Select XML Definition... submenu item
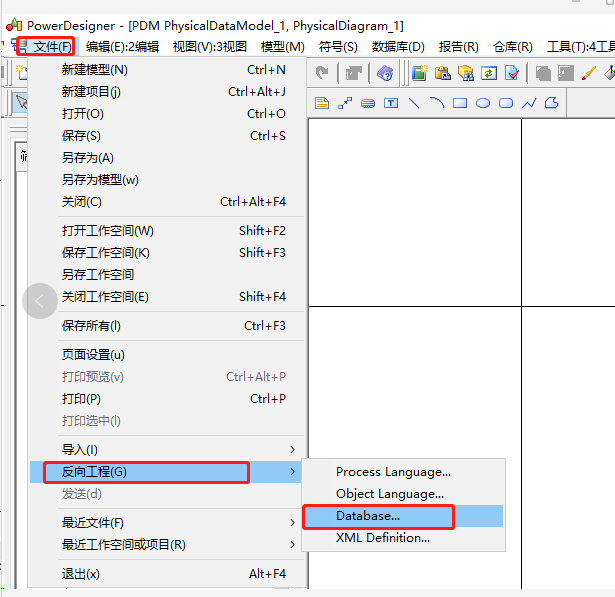The width and height of the screenshot is (615, 597). 404,538
